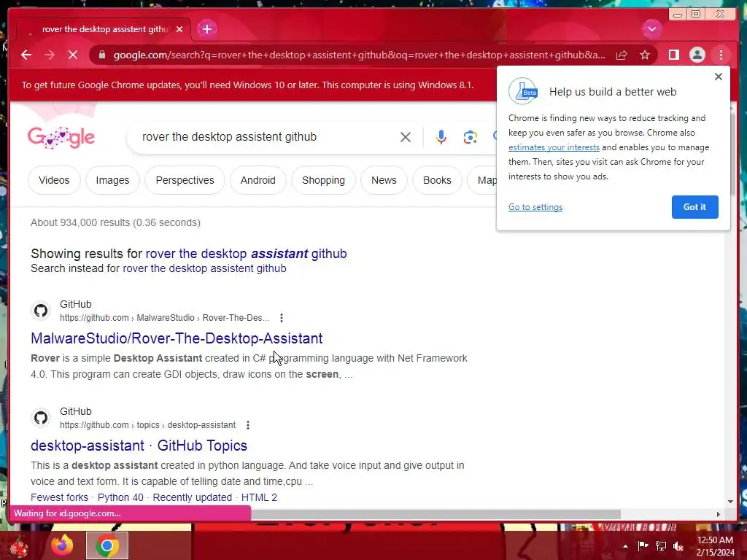The width and height of the screenshot is (747, 560).
Task: Click GitHub favicon of MalwareStudio result
Action: pos(41,311)
